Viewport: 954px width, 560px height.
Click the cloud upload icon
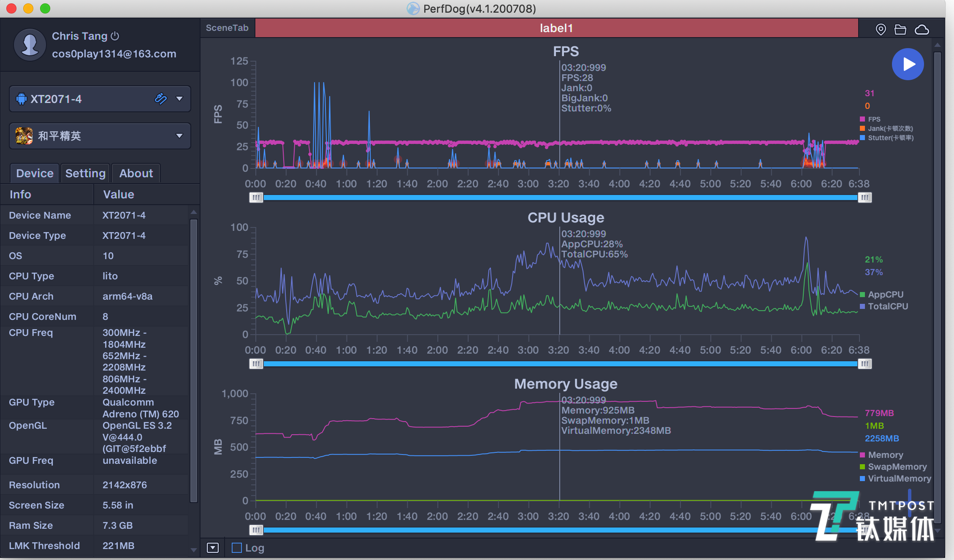tap(921, 30)
